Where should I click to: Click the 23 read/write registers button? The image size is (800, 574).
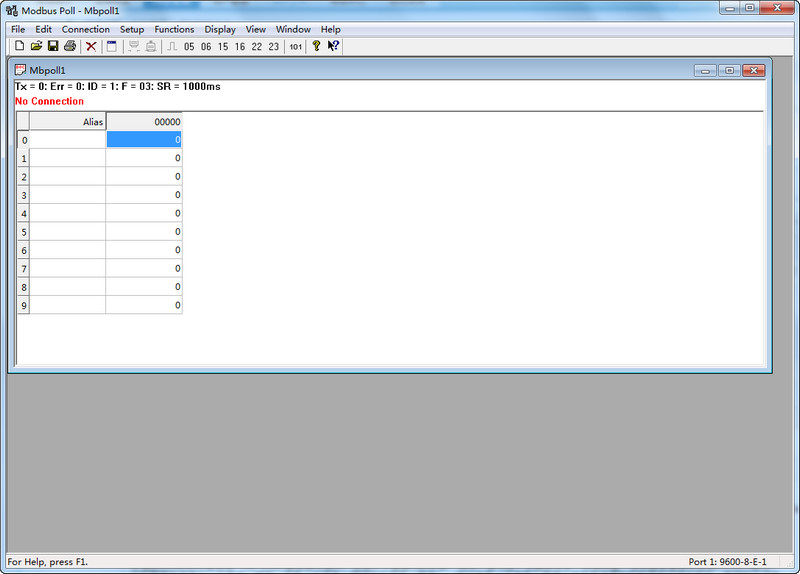click(274, 46)
